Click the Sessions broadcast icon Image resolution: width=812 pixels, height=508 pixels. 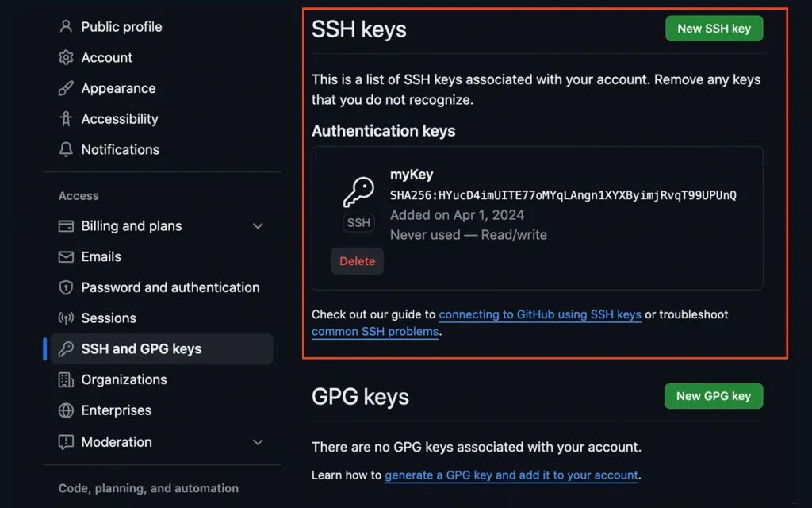pos(66,318)
